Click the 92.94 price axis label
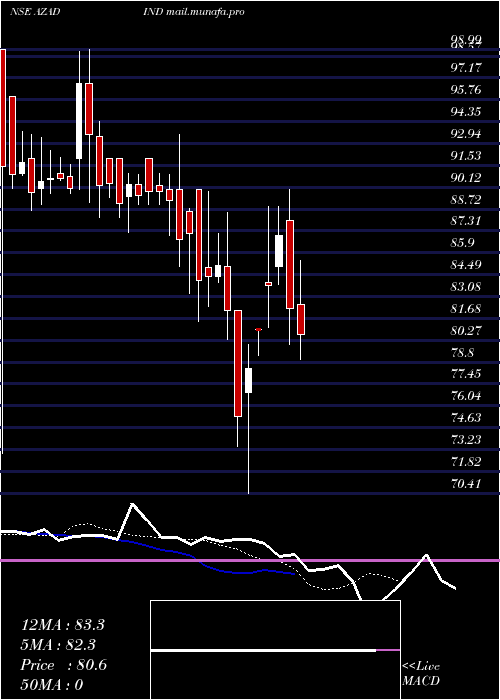The image size is (500, 700). 466,134
